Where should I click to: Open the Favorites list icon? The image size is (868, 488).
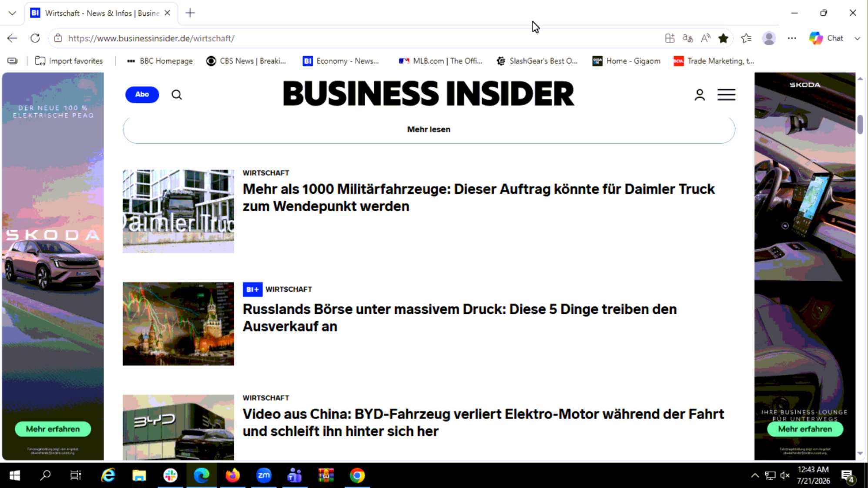[746, 38]
